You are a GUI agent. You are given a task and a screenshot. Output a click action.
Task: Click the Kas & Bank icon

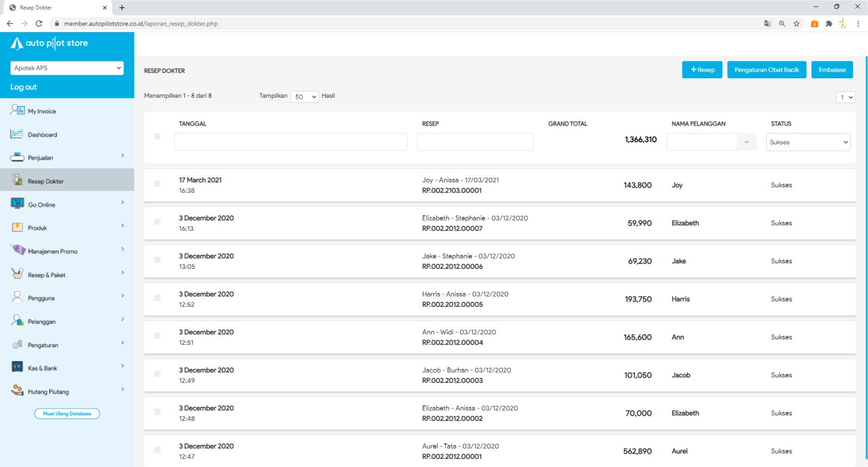17,368
